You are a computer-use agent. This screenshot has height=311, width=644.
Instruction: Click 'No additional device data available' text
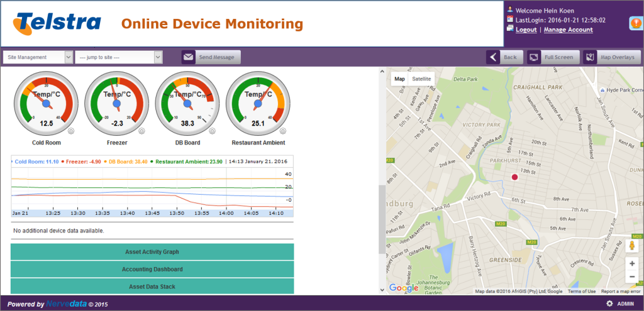coord(58,231)
